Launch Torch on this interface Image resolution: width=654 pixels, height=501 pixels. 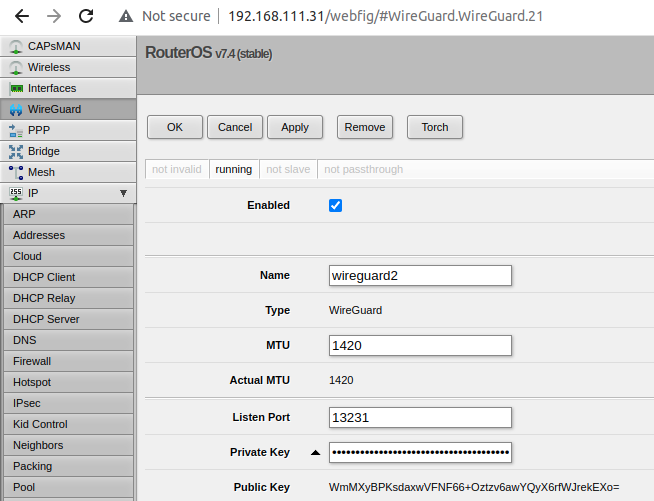(435, 127)
